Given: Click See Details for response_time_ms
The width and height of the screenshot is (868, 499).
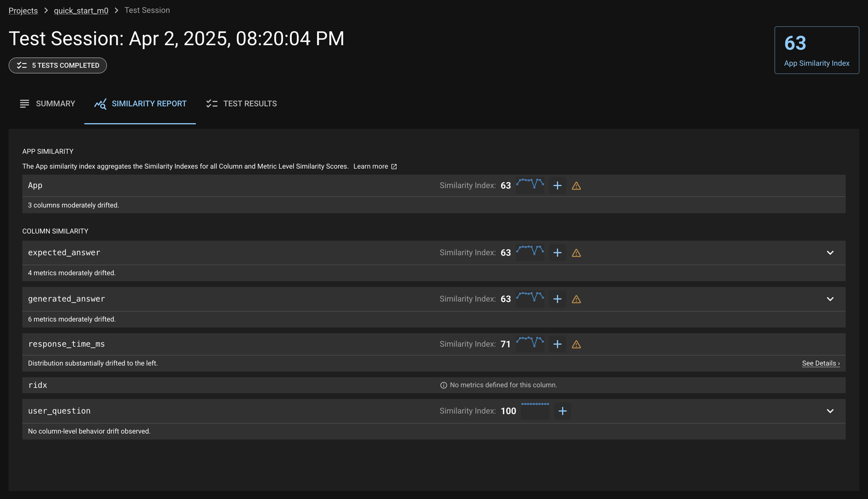Looking at the screenshot, I should point(821,363).
